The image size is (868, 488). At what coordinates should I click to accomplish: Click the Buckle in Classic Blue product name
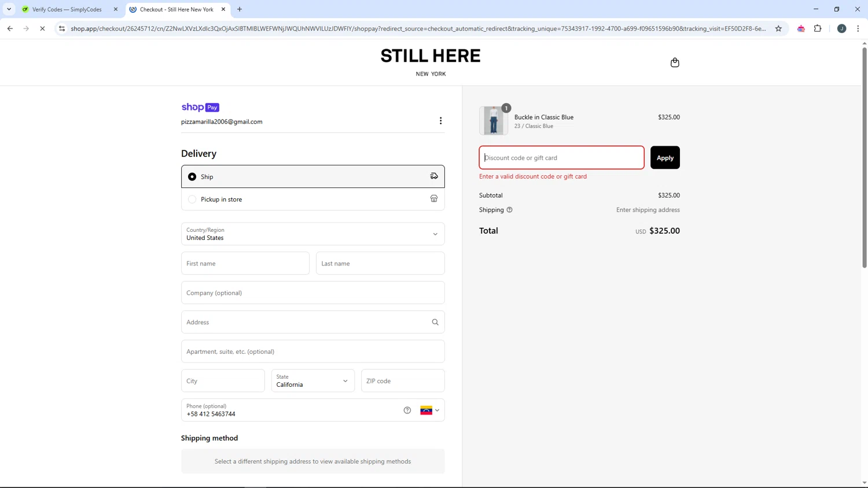544,117
